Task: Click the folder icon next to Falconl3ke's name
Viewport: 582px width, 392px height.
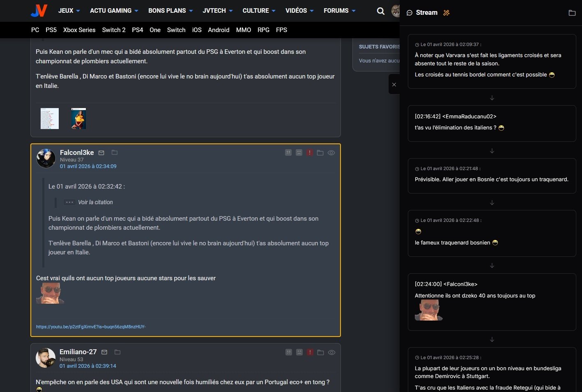Action: (x=115, y=152)
